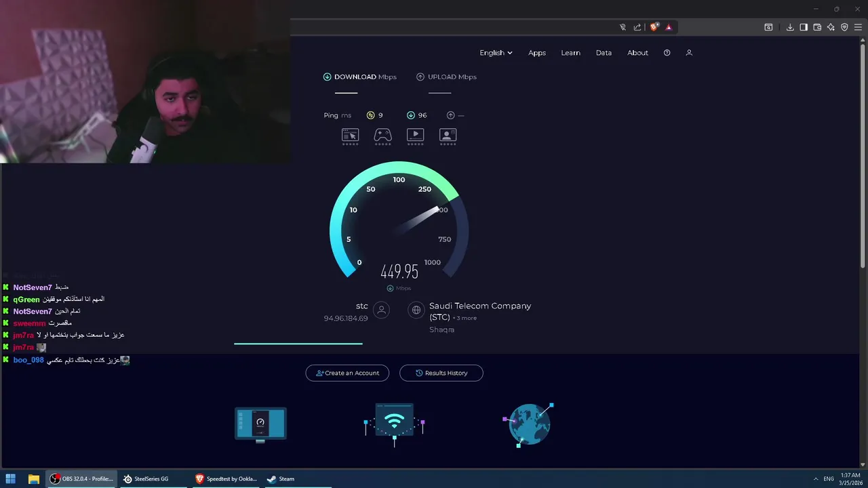Viewport: 868px width, 488px height.
Task: Click the 449.95 speed reading
Action: [x=399, y=272]
